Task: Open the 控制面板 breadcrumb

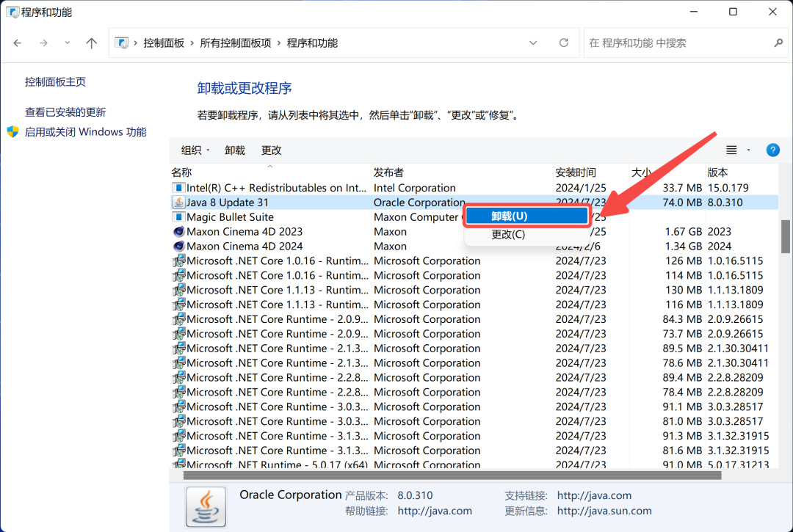Action: pyautogui.click(x=164, y=43)
